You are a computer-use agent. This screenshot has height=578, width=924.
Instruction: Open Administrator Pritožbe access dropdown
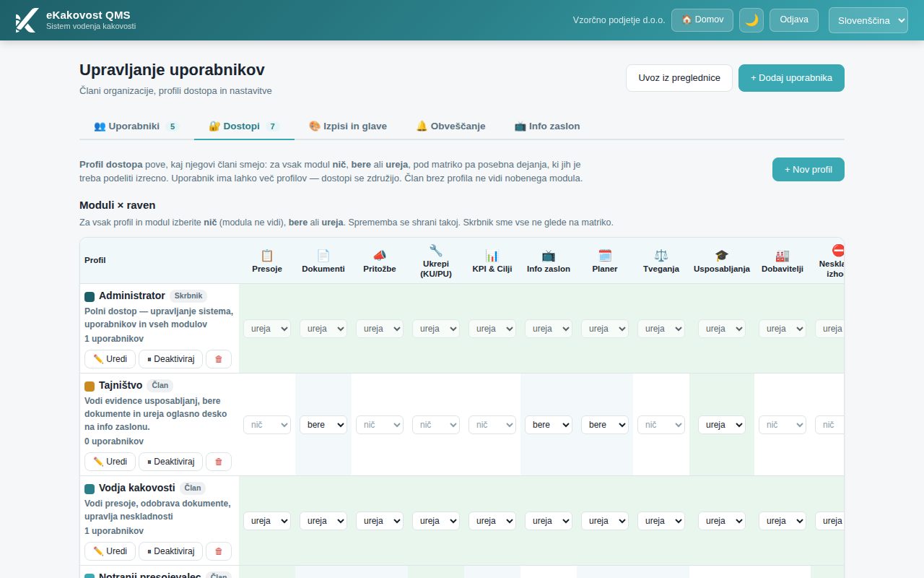[380, 329]
